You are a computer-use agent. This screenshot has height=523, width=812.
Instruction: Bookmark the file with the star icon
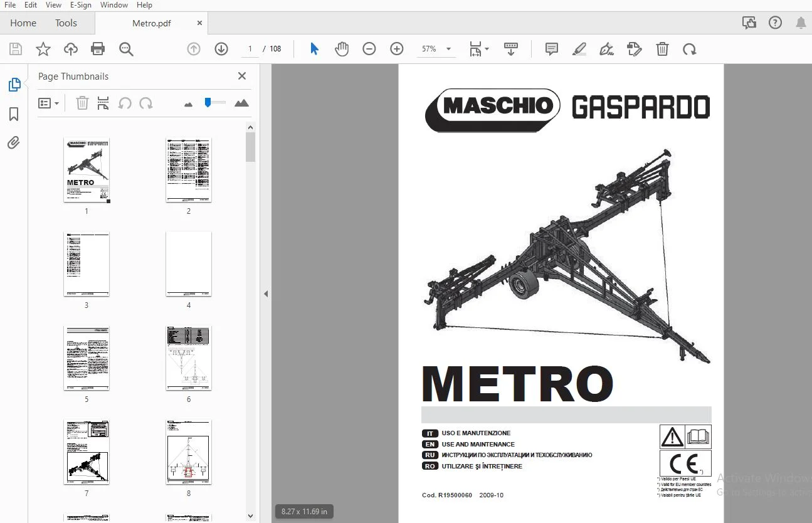[43, 49]
